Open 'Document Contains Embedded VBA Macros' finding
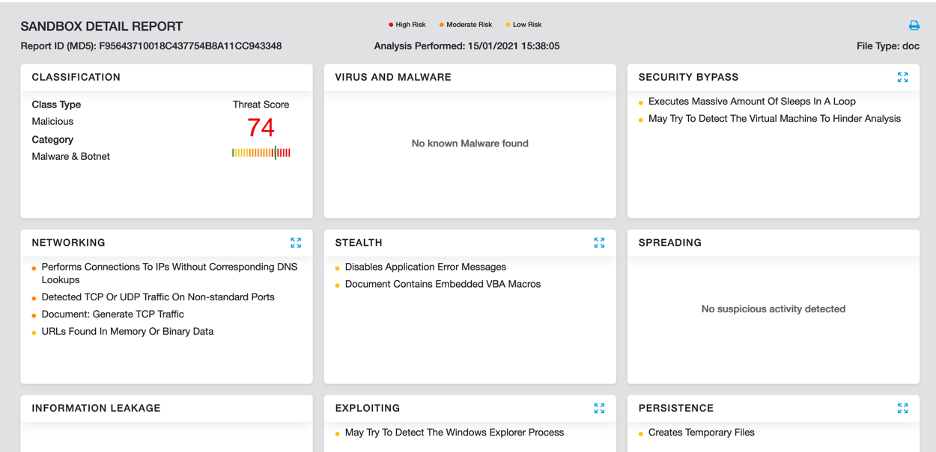 tap(442, 284)
